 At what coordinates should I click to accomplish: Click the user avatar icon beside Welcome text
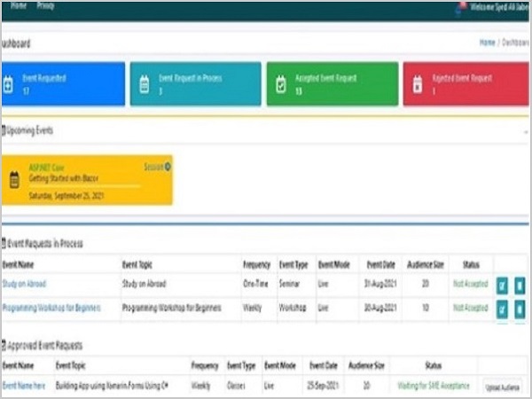pyautogui.click(x=461, y=7)
